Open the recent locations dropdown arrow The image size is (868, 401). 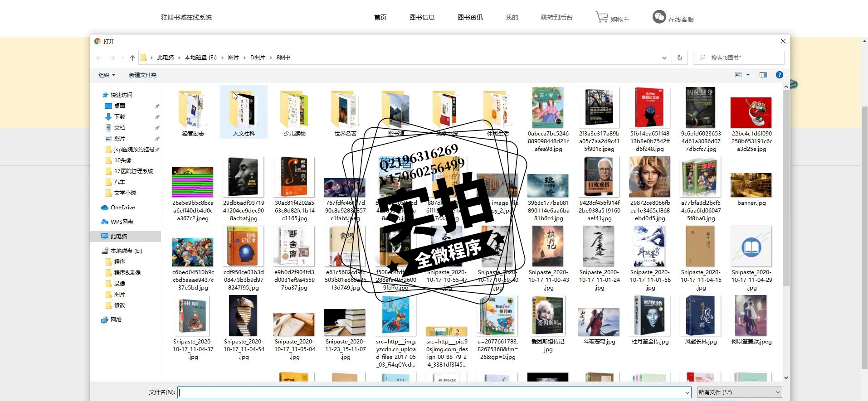click(123, 58)
